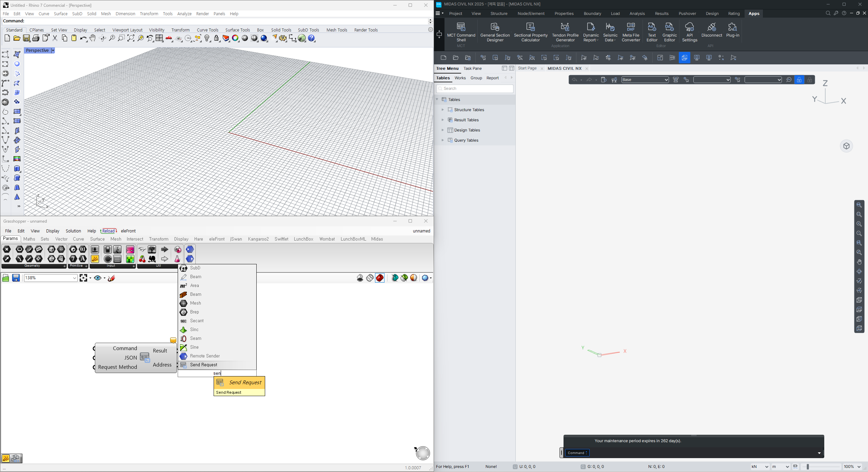The width and height of the screenshot is (868, 472).
Task: Click Rhino Help question mark icon
Action: click(x=312, y=38)
